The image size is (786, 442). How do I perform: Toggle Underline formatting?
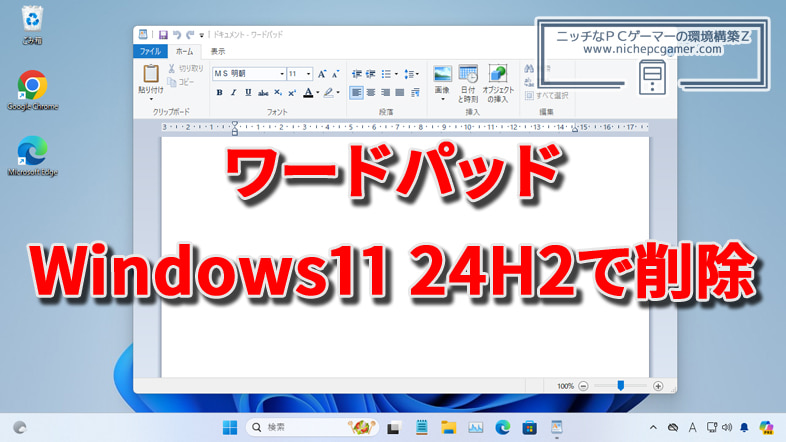pos(248,93)
